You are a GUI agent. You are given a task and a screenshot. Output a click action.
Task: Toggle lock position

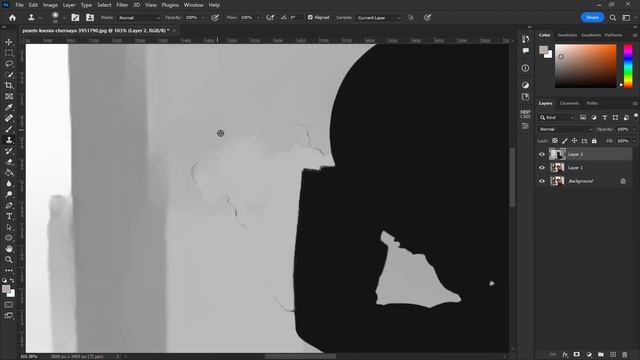(x=574, y=141)
